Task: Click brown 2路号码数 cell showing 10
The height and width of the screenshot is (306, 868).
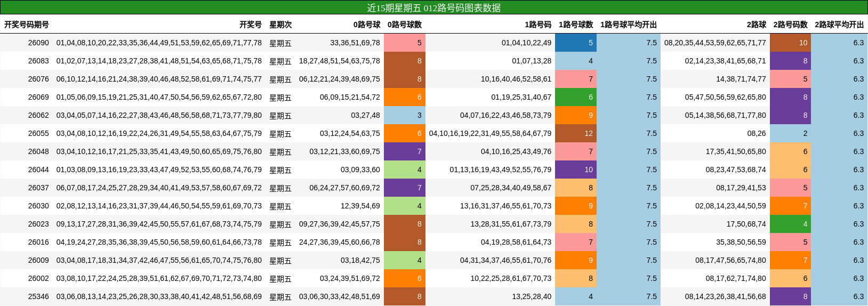Action: click(791, 43)
